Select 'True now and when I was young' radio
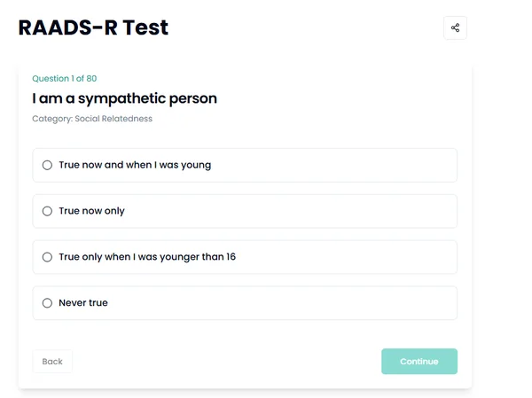This screenshot has width=532, height=398. pos(47,165)
